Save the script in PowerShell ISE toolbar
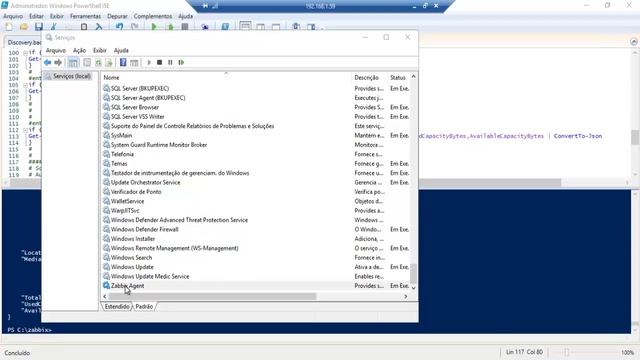 coord(38,27)
